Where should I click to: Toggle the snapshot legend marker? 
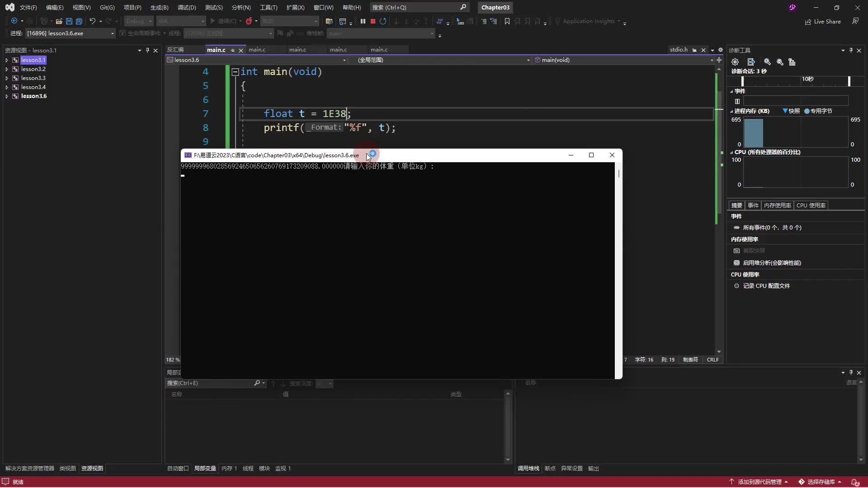coord(785,111)
